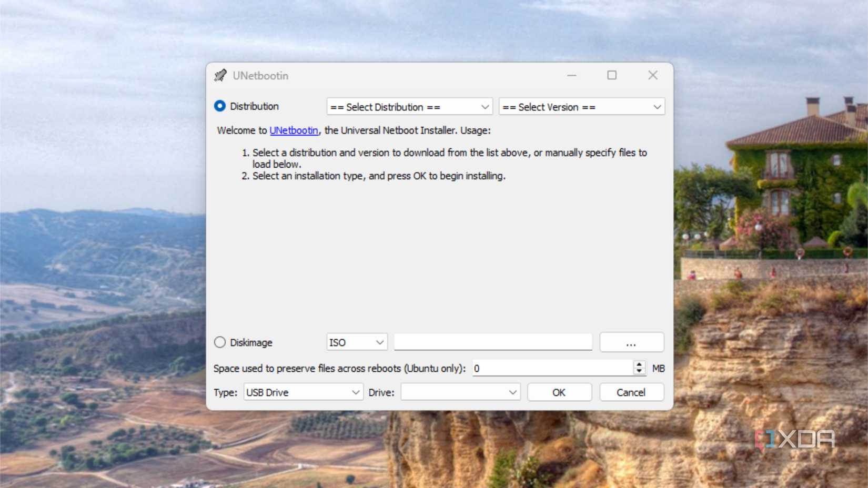This screenshot has width=868, height=488.
Task: Select the Distribution radio button
Action: click(220, 106)
